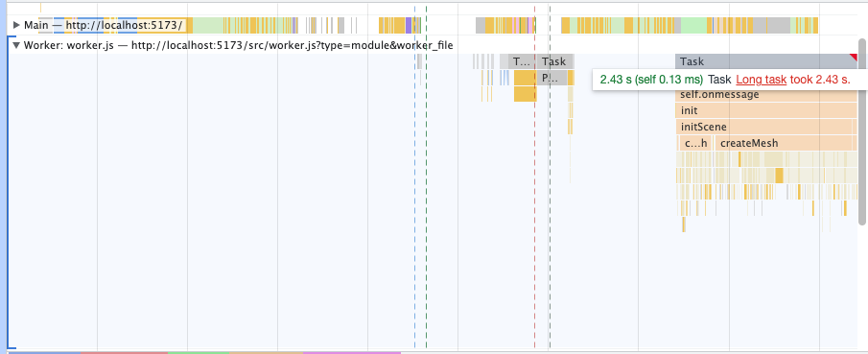Collapse the Worker: worker.js track
Viewport: 868px width, 354px height.
click(x=16, y=45)
